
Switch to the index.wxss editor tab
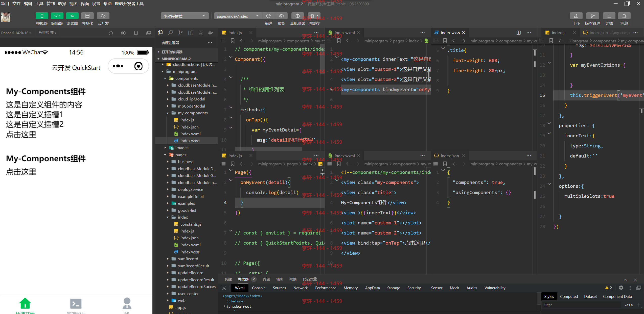(450, 33)
